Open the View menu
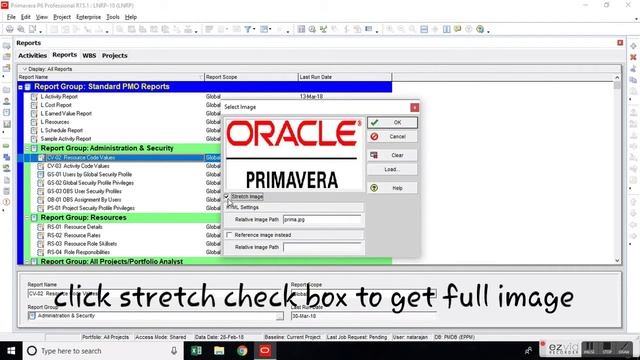Screen dimensions: 640x360 click(42, 17)
